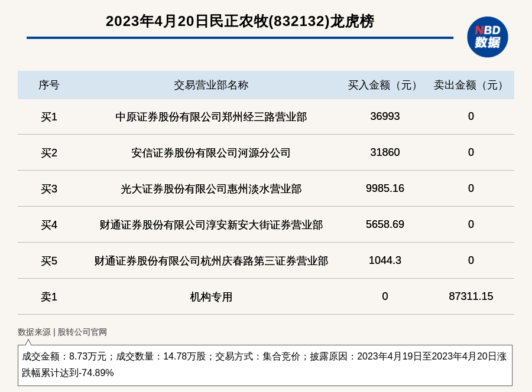Click the buy amount 9985.16
Image resolution: width=532 pixels, height=392 pixels.
tap(385, 188)
